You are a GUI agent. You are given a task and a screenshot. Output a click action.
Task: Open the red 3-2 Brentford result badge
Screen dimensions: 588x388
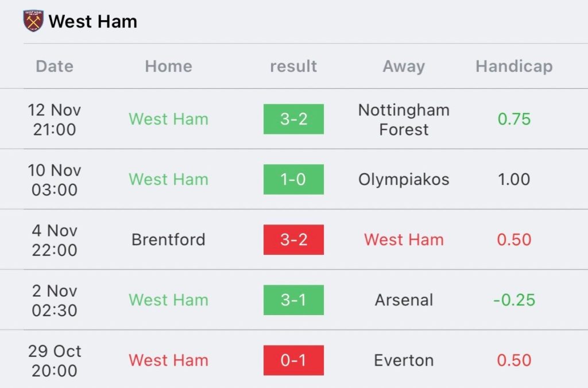pos(293,239)
